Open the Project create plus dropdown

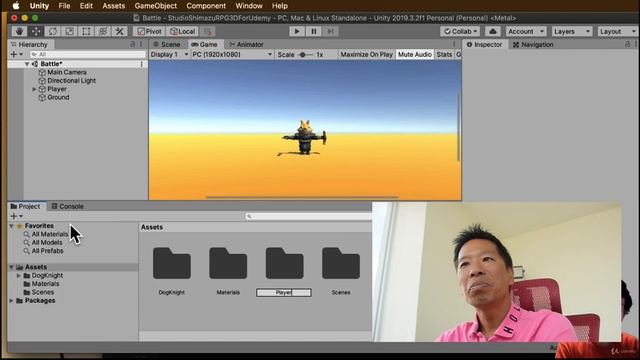[16, 216]
